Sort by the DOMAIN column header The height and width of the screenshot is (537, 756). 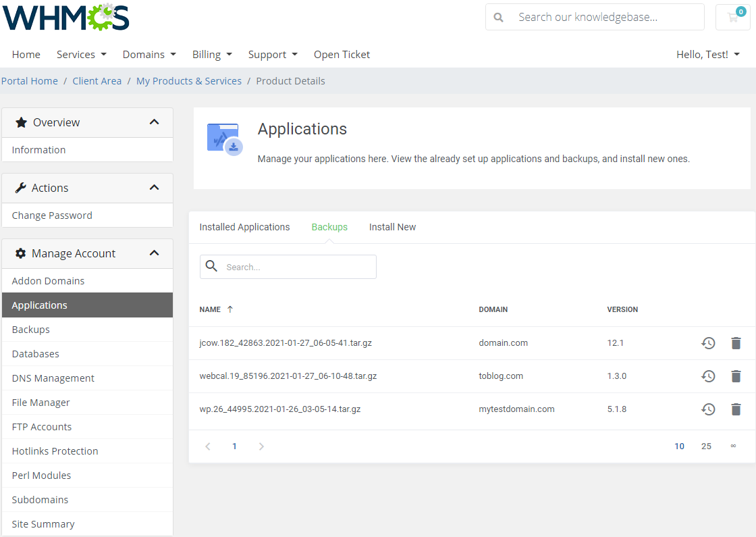pyautogui.click(x=493, y=310)
